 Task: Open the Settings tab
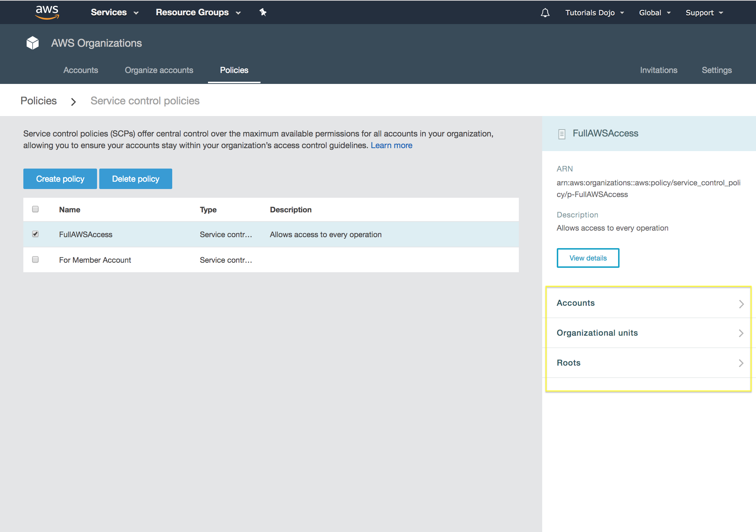click(x=717, y=70)
